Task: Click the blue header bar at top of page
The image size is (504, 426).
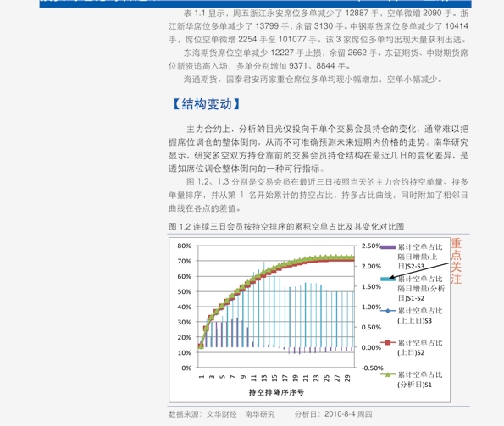Action: pos(255,3)
